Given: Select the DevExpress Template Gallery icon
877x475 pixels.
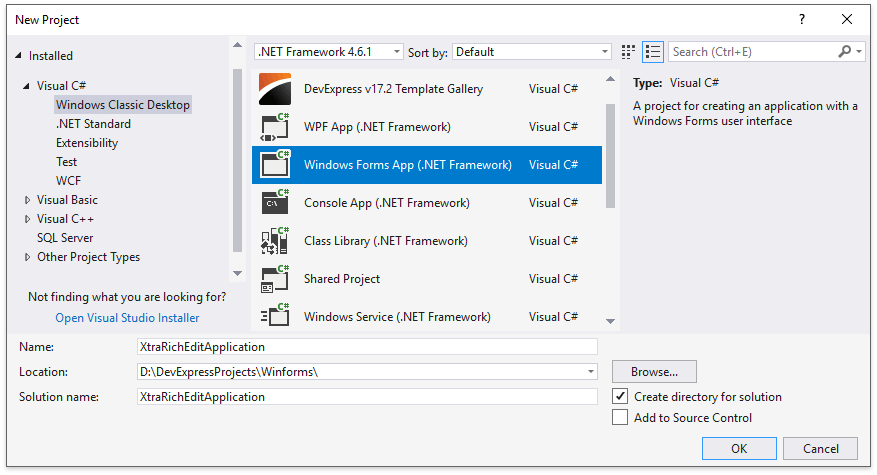Looking at the screenshot, I should (x=275, y=89).
